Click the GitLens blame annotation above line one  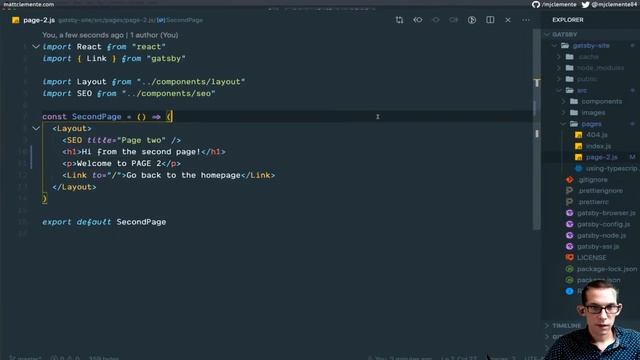110,35
